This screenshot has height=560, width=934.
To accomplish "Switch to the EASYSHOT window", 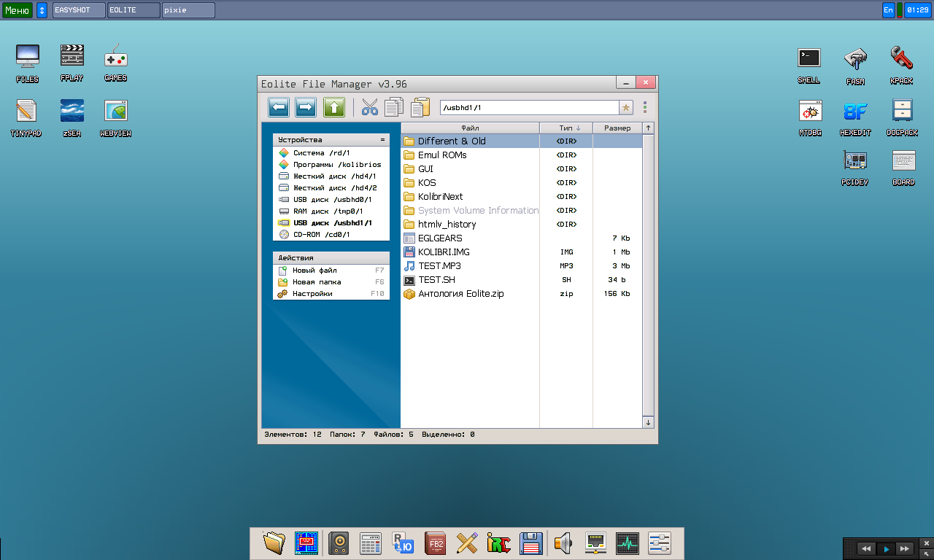I will point(78,9).
